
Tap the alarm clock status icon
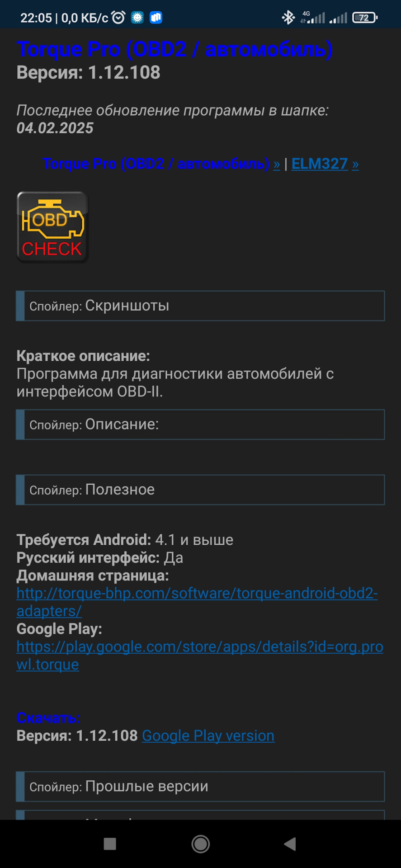[x=118, y=18]
